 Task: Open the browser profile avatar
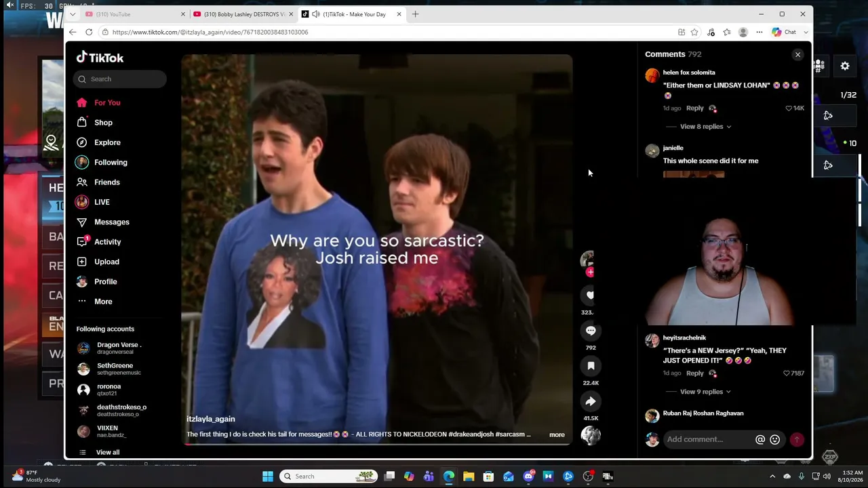pyautogui.click(x=743, y=32)
